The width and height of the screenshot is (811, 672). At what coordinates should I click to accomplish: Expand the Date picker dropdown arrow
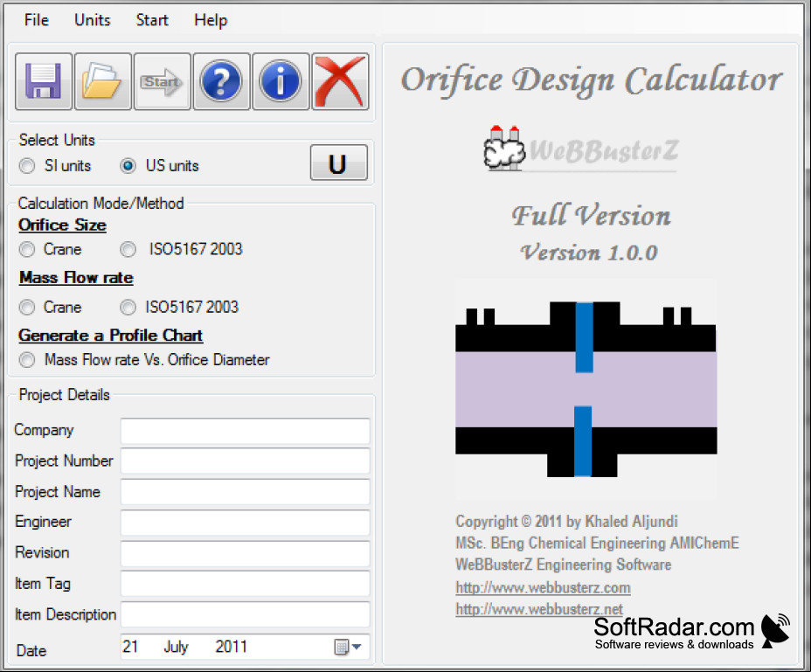pos(357,647)
